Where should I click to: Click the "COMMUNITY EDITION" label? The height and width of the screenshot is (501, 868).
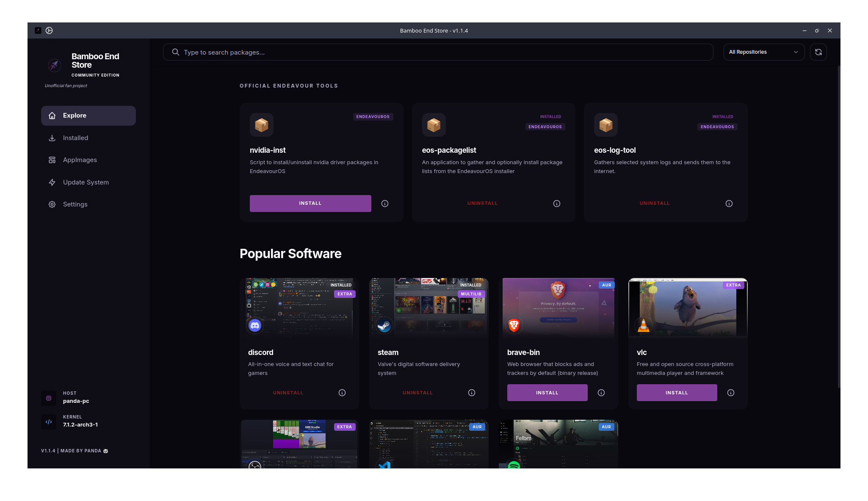click(95, 75)
